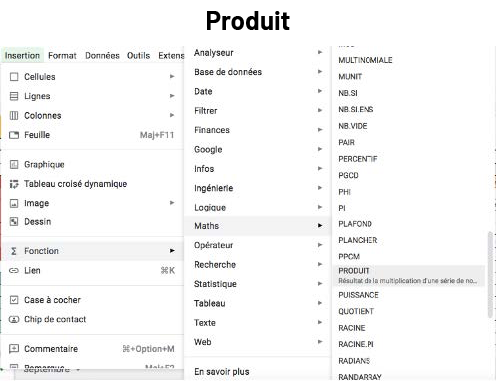Select Cellules menu entry

click(93, 77)
